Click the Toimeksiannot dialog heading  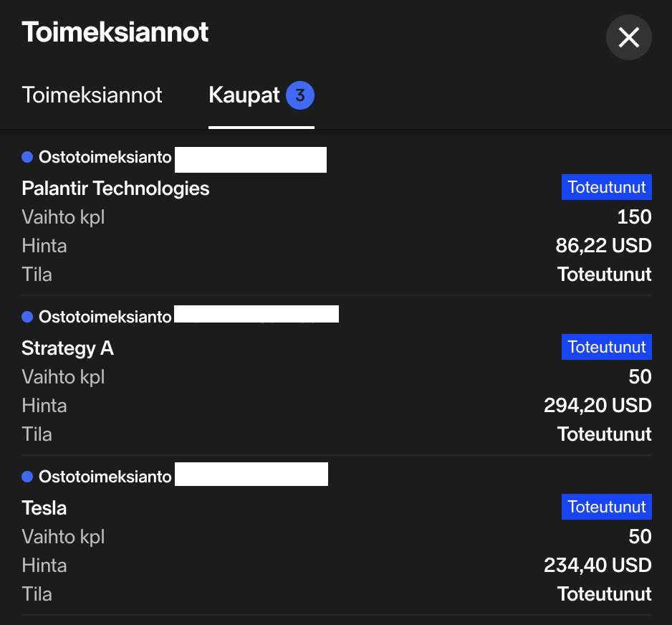(115, 32)
